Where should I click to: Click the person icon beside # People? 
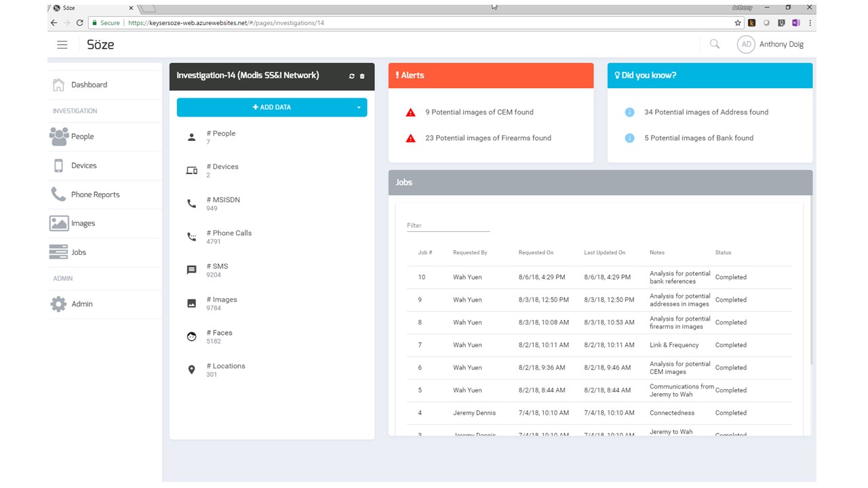click(x=191, y=138)
